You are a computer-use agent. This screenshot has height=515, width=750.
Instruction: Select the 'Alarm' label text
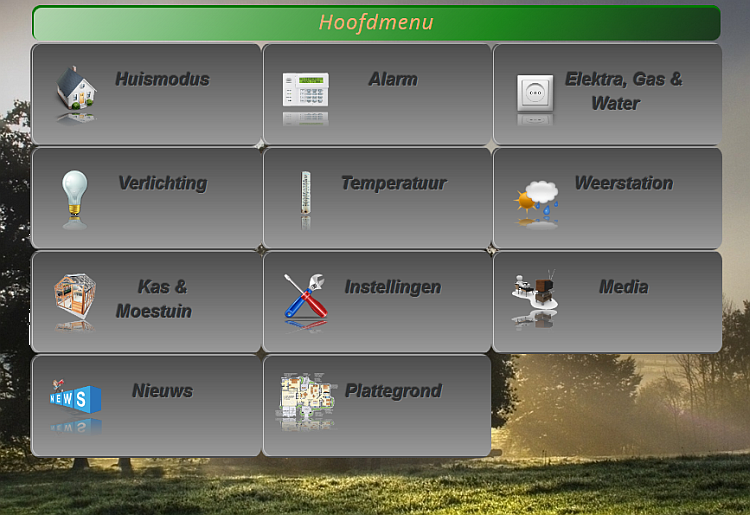coord(393,79)
